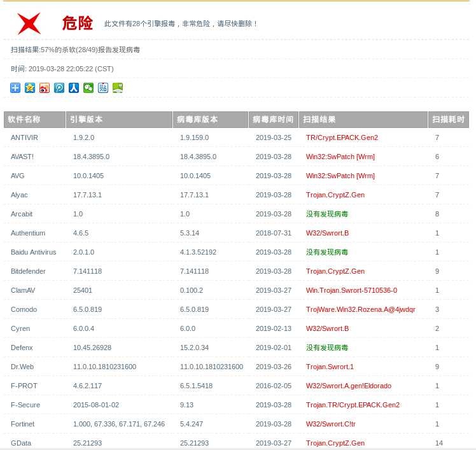Click the 病毒库版本 column header
Image resolution: width=476 pixels, height=450 pixels.
pyautogui.click(x=211, y=119)
